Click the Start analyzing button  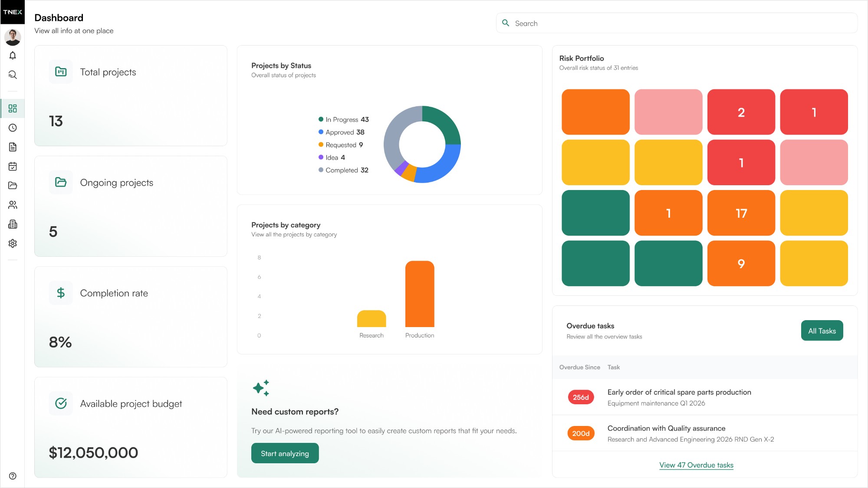tap(285, 453)
